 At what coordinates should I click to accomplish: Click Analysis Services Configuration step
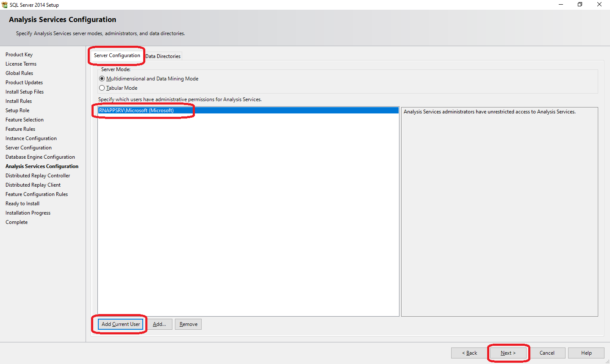(42, 166)
